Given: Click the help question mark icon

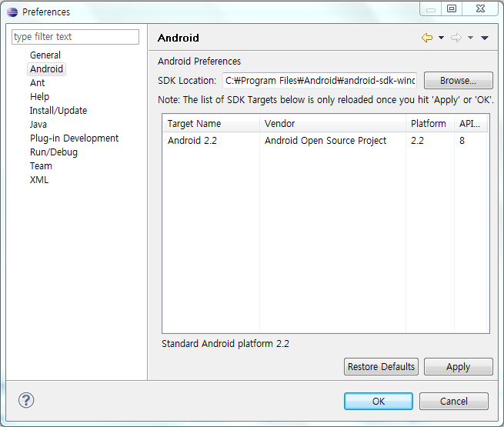Looking at the screenshot, I should [x=26, y=400].
